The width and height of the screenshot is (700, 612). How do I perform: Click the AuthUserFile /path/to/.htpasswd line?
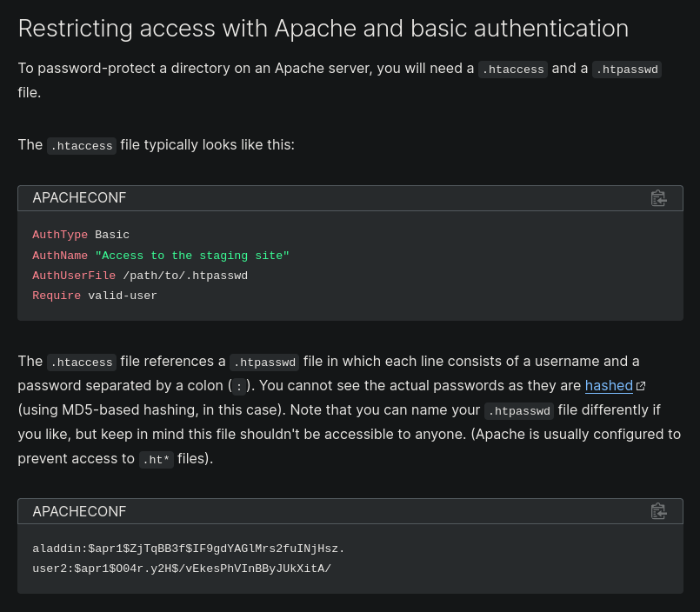pyautogui.click(x=140, y=276)
